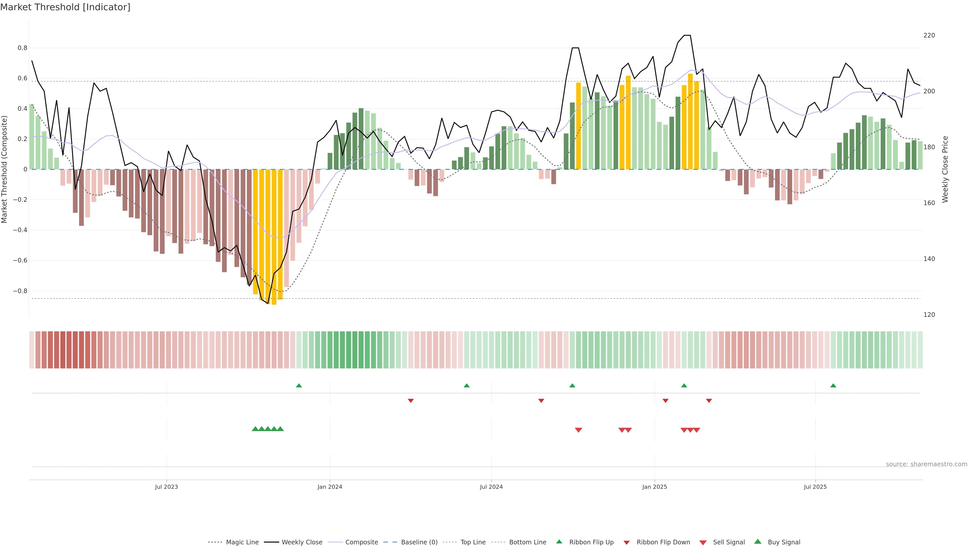Toggle the Weekly Close legend entry
Image resolution: width=980 pixels, height=551 pixels.
point(302,542)
